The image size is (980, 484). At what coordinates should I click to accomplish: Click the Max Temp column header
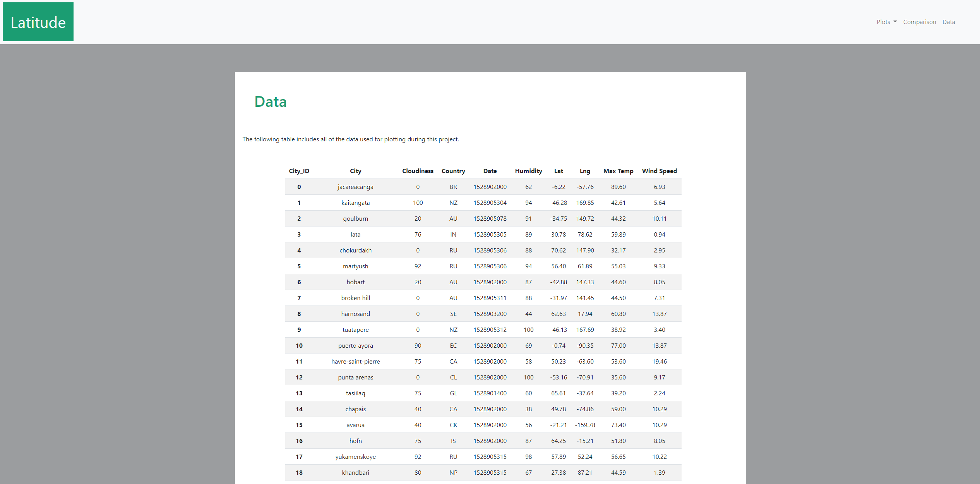click(x=618, y=171)
